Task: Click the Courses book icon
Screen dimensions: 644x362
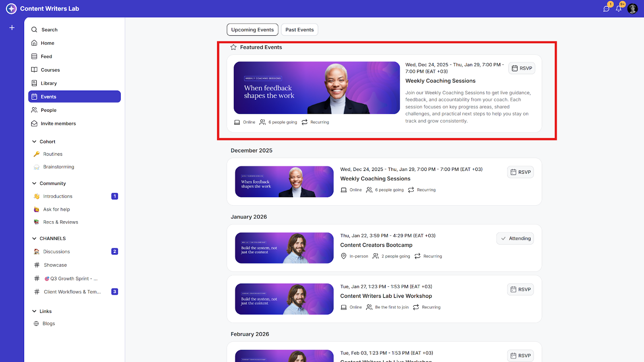Action: click(34, 70)
